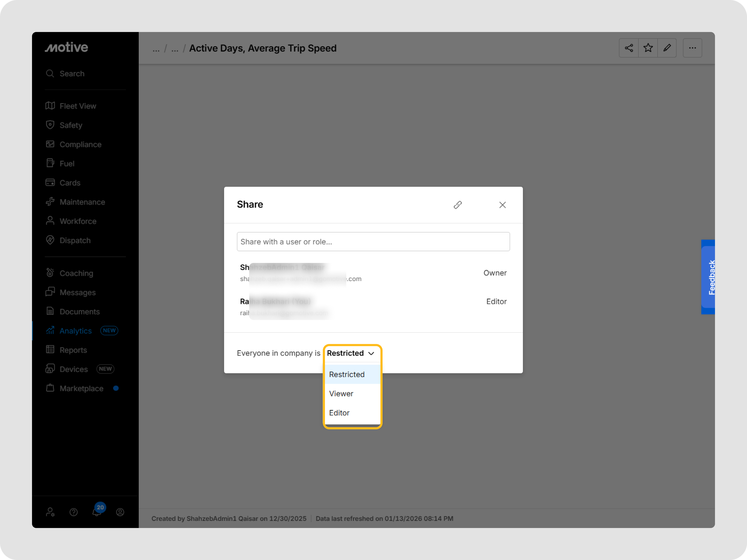Open the Coaching section
This screenshot has width=747, height=560.
coord(76,273)
